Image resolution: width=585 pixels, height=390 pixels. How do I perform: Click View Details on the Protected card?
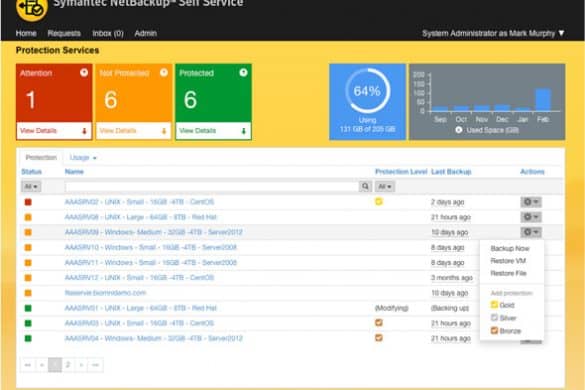click(213, 131)
